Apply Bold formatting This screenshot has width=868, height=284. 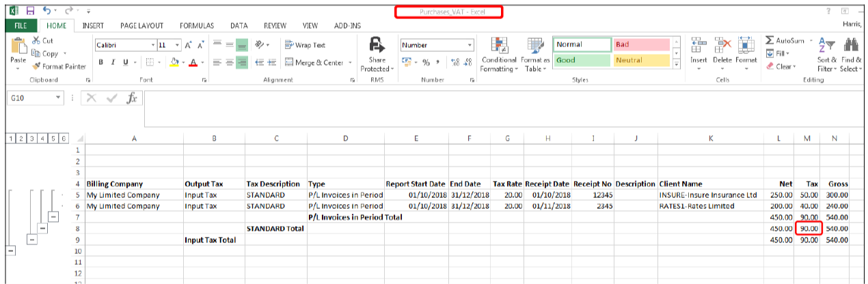tap(100, 62)
